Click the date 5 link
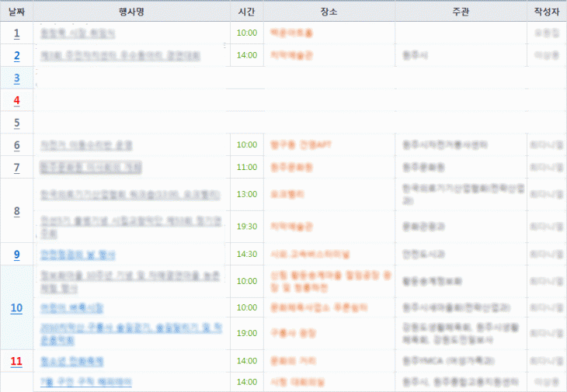Image resolution: width=567 pixels, height=392 pixels. 16,123
